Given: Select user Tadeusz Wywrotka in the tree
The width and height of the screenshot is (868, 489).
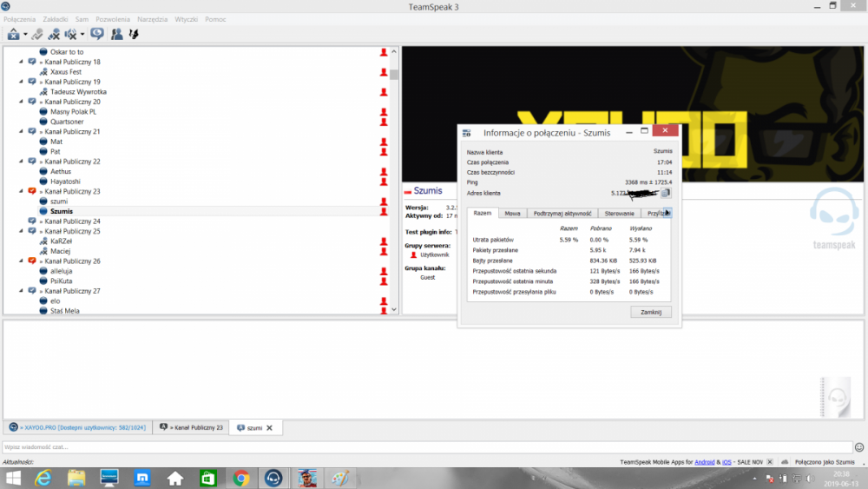Looking at the screenshot, I should [x=78, y=92].
